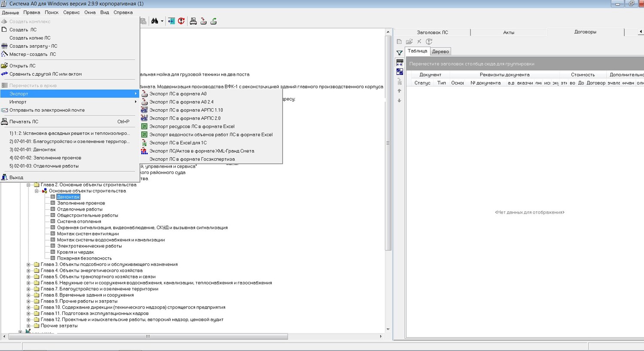Select Отделочные работы in the tree
Image resolution: width=644 pixels, height=351 pixels.
(79, 209)
